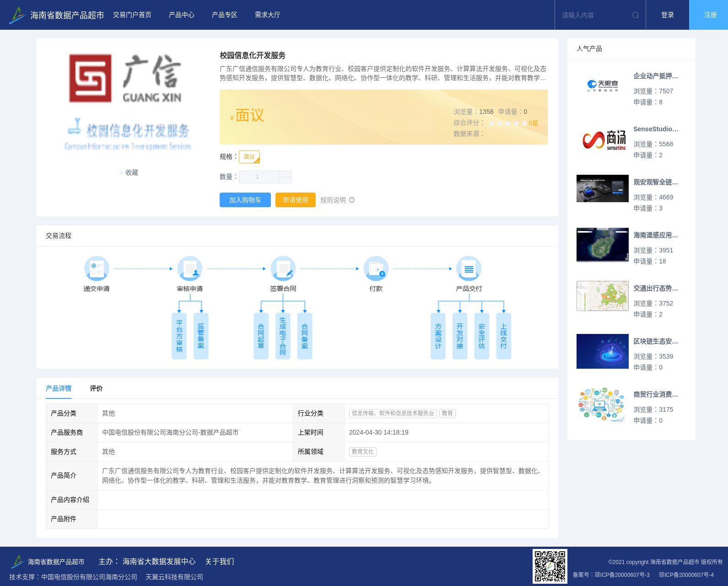
Task: Switch to the 产品详情 tab
Action: (x=59, y=388)
